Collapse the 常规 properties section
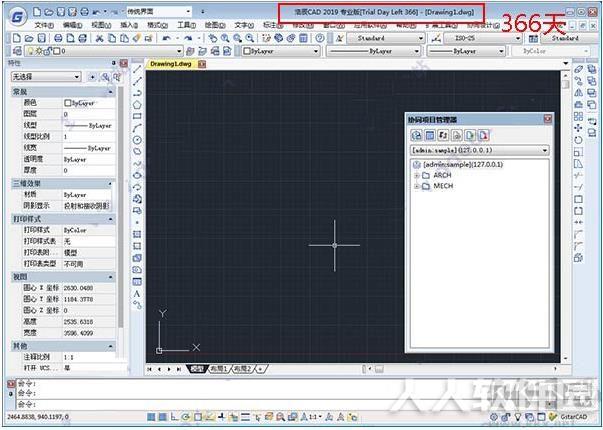This screenshot has height=430, width=603. coord(110,92)
